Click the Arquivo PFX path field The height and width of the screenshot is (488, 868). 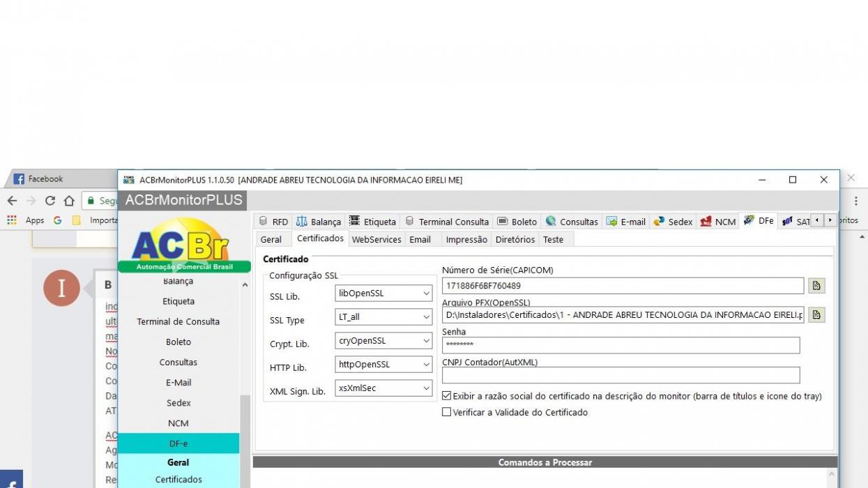click(x=623, y=315)
